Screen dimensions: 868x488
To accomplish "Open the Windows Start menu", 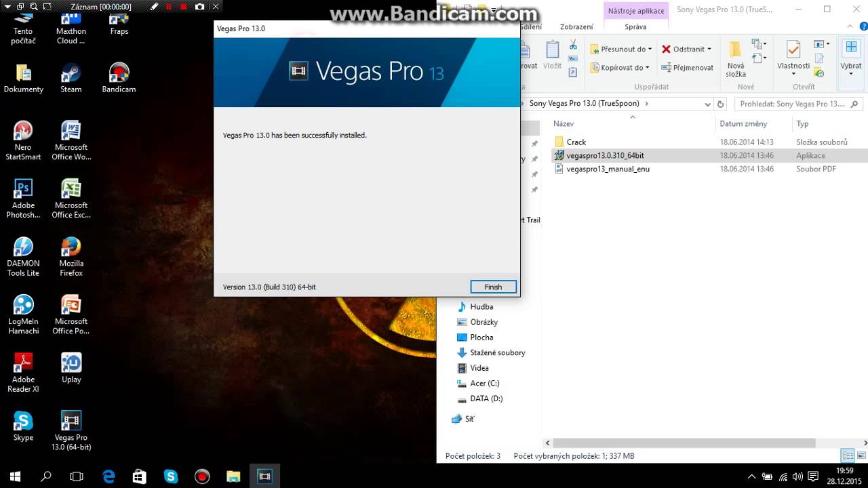I will point(15,476).
